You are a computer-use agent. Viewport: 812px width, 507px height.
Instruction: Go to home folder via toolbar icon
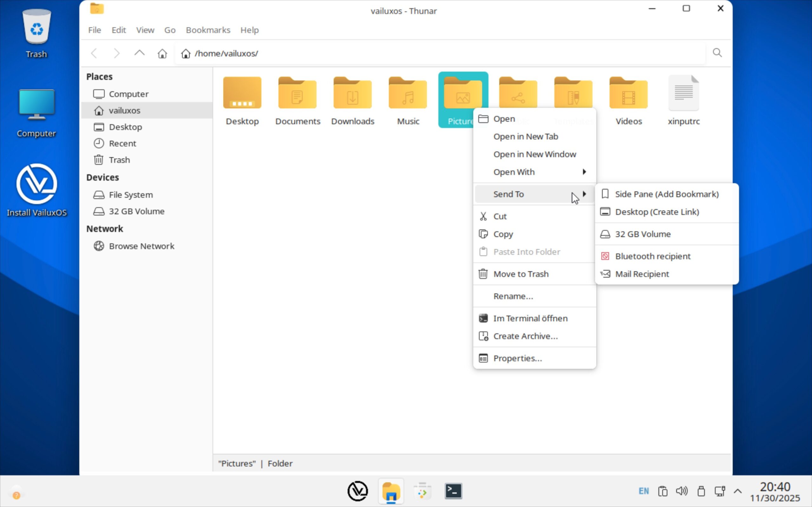click(162, 53)
